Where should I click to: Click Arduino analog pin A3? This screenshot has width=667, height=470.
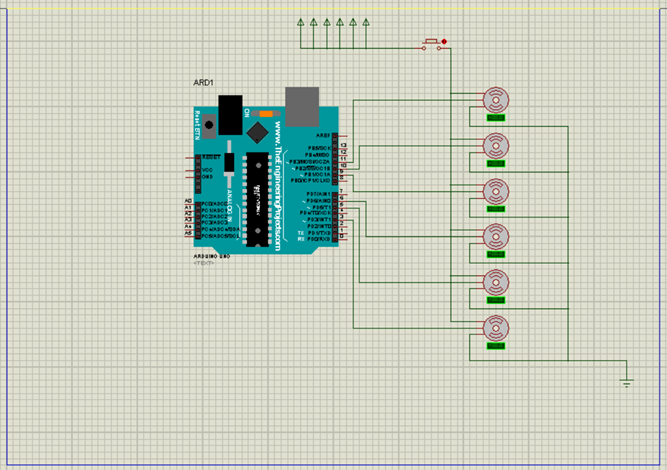(x=192, y=223)
